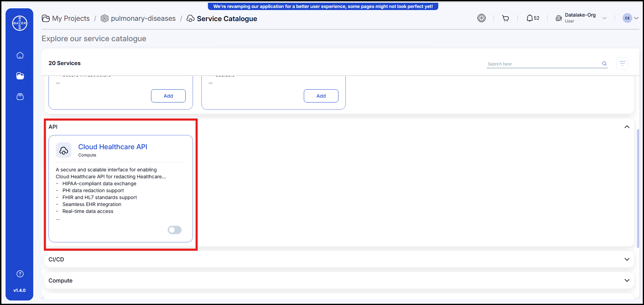Click the My Projects folder icon
This screenshot has width=644, height=305.
[46, 18]
